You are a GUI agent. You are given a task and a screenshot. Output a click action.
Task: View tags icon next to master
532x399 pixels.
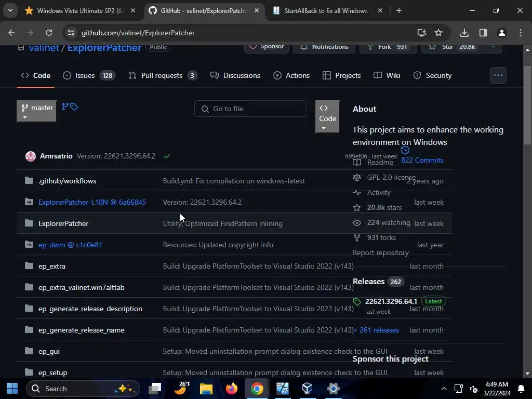point(74,107)
